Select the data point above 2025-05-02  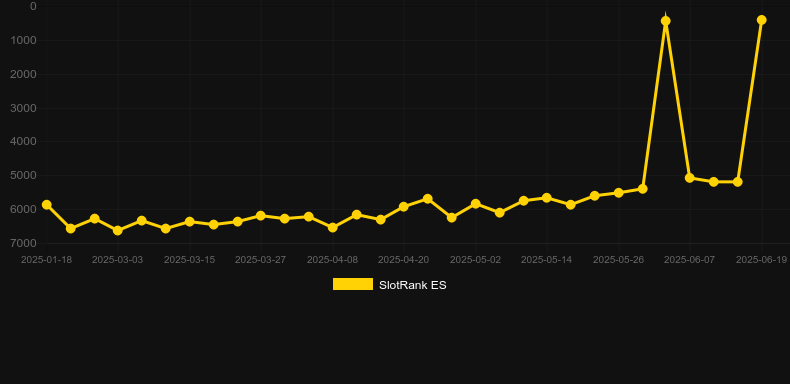click(476, 204)
